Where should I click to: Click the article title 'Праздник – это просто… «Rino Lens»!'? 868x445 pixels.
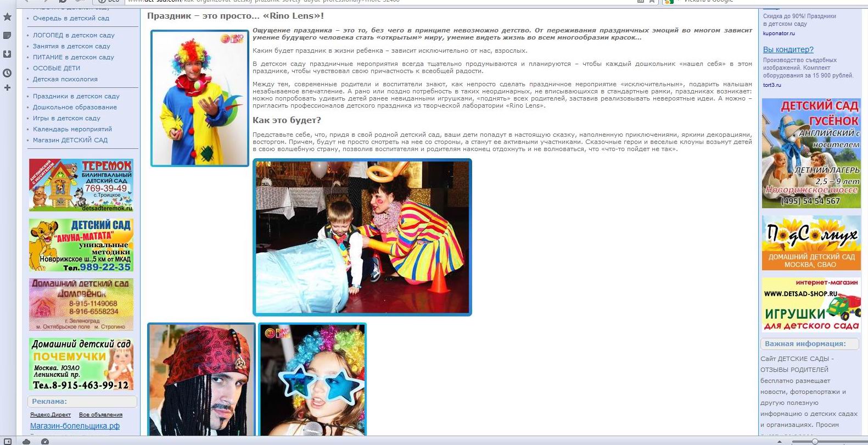click(236, 16)
